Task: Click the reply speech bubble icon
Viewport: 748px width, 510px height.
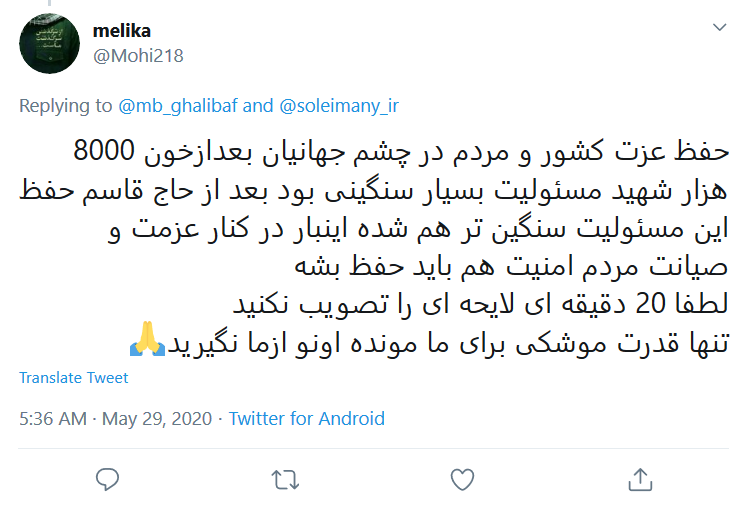Action: coord(108,480)
